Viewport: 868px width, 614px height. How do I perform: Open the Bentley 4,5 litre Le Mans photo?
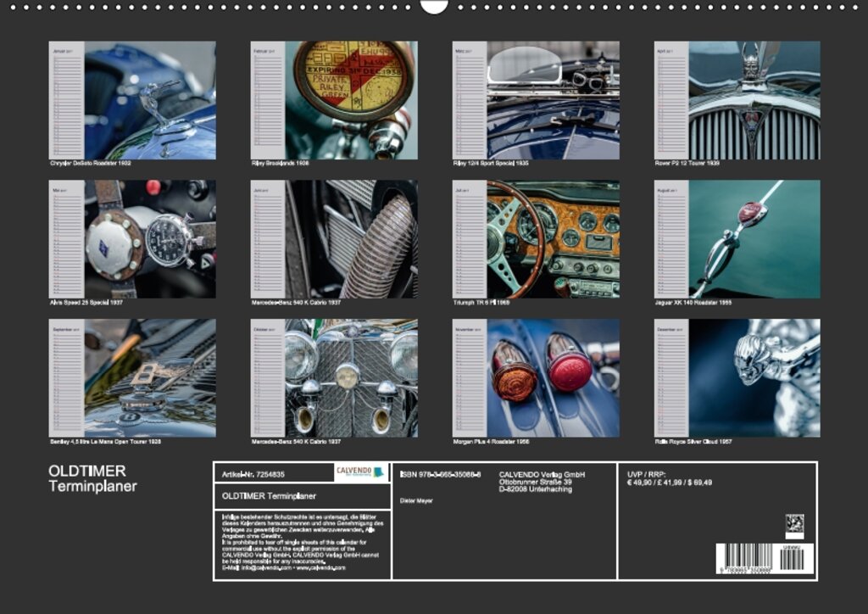point(132,378)
